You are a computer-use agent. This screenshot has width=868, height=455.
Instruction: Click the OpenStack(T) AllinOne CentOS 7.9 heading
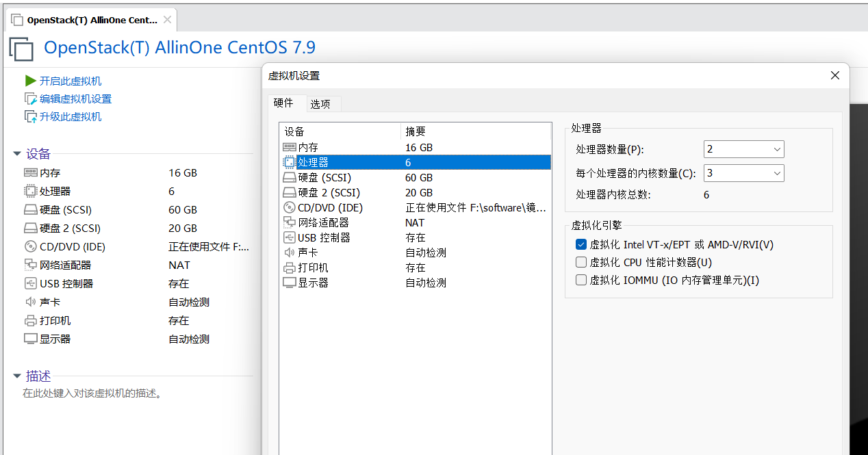[x=179, y=48]
